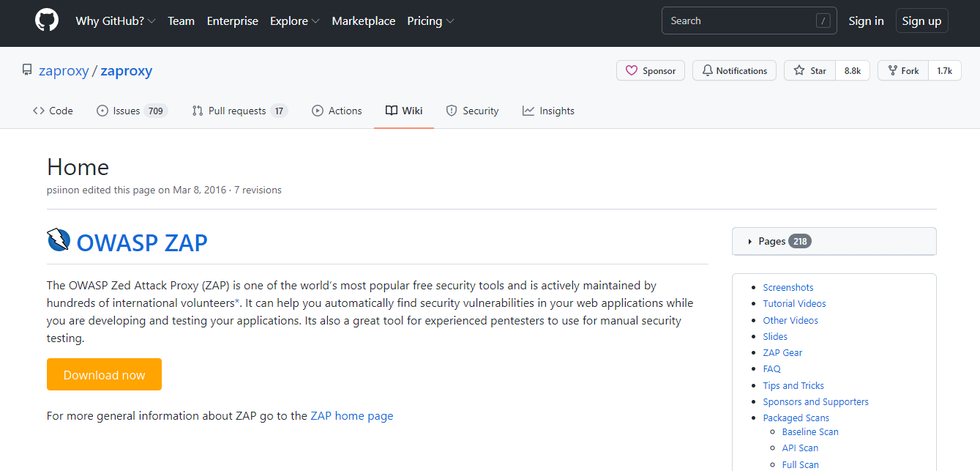Image resolution: width=980 pixels, height=471 pixels.
Task: Click the Issues count badge 709
Action: pos(155,111)
